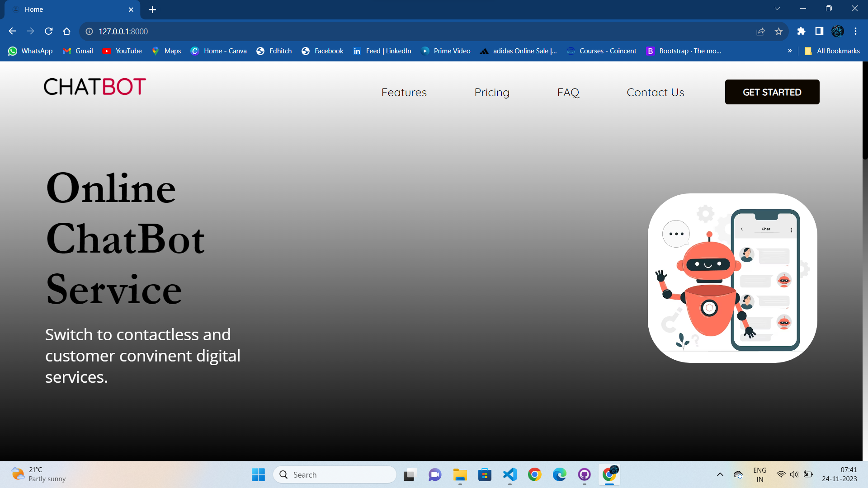Click the taskbar Search box
868x488 pixels.
[x=335, y=475]
